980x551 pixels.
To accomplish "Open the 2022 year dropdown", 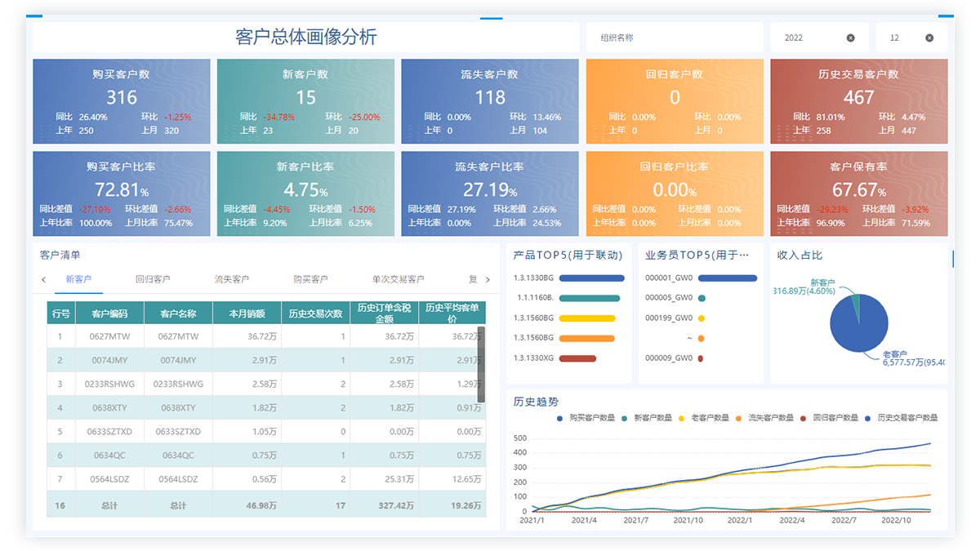I will coord(819,38).
